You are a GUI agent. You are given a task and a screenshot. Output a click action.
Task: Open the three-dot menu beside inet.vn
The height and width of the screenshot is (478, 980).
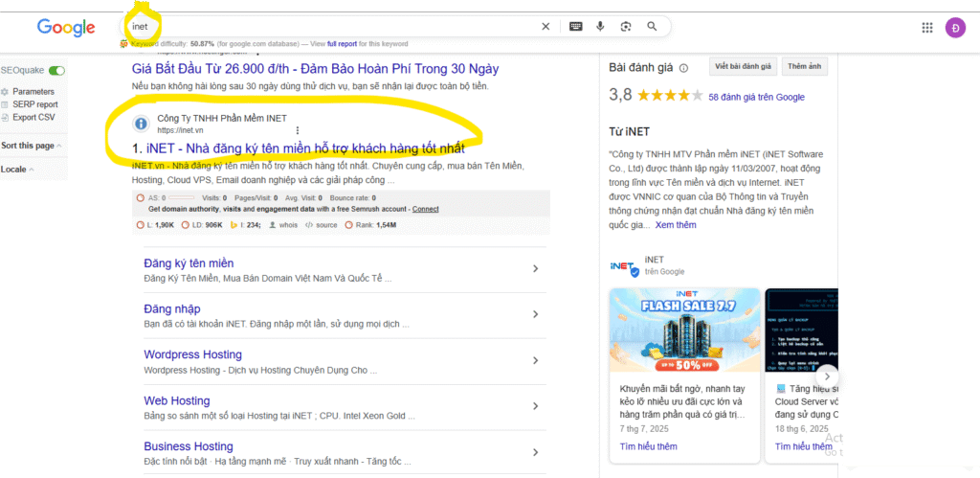298,130
